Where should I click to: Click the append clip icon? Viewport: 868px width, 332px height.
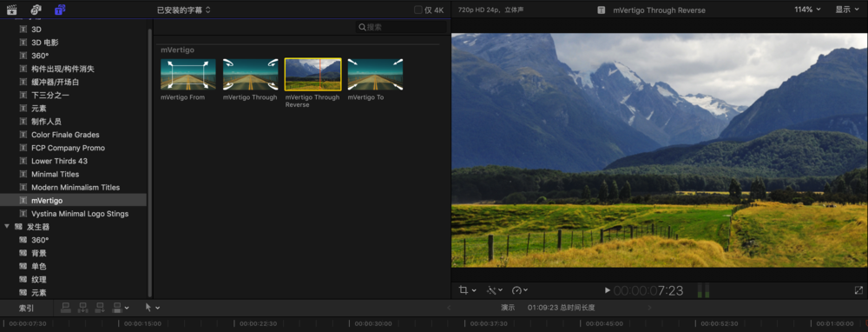tap(100, 307)
